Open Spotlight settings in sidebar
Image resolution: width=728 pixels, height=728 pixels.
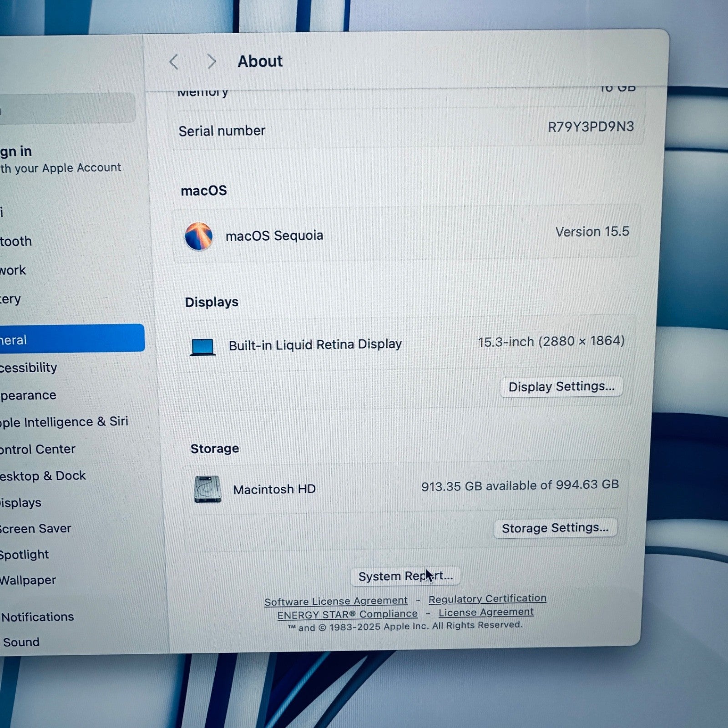point(24,555)
